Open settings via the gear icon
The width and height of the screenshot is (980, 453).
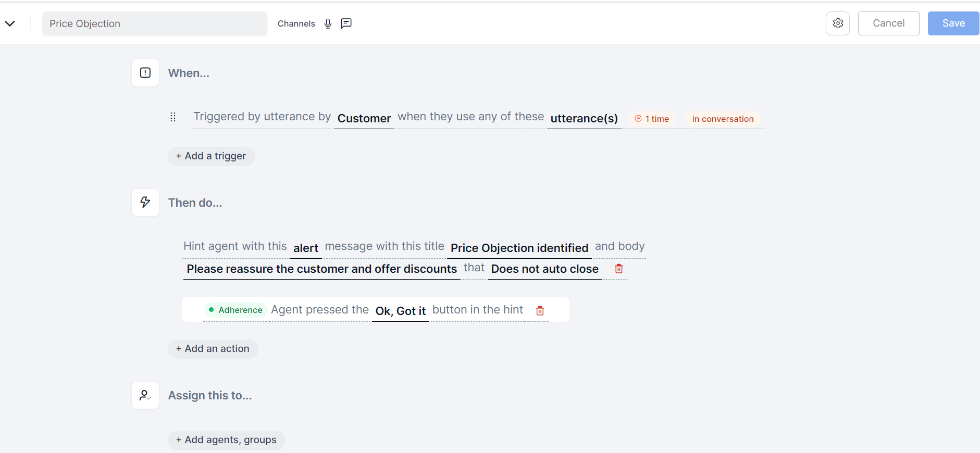838,23
